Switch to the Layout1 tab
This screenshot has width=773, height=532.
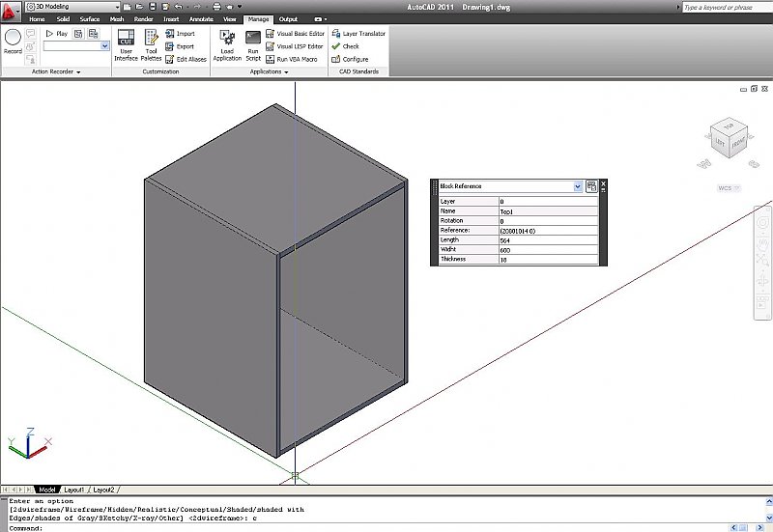click(x=74, y=490)
